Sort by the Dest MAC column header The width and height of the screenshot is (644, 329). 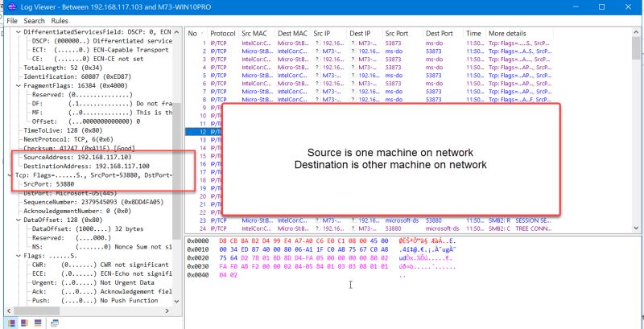click(x=292, y=34)
